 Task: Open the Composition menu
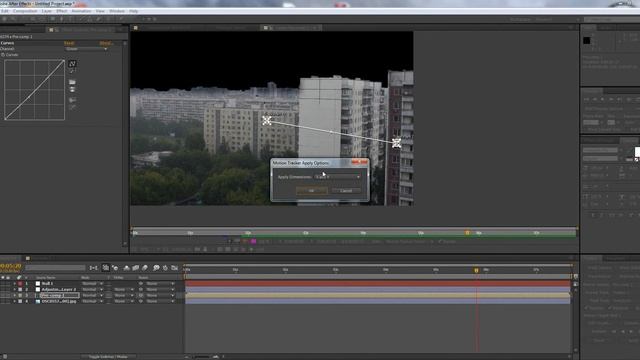[25, 11]
